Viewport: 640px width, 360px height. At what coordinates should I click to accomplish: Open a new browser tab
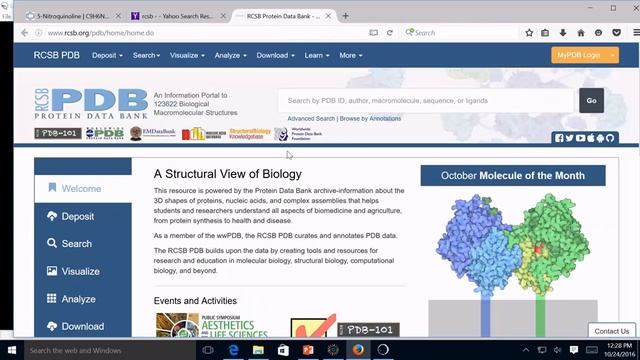345,16
